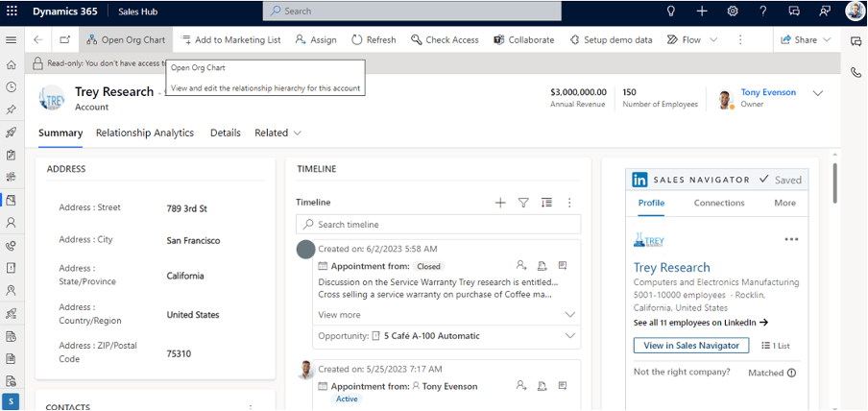Add a new timeline record with plus icon

(x=500, y=203)
